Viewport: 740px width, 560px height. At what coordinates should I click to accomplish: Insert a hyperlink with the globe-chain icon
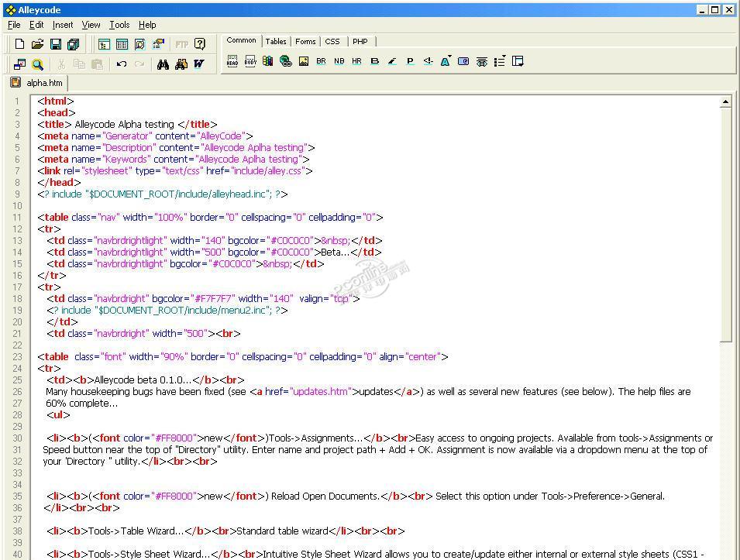(x=285, y=61)
